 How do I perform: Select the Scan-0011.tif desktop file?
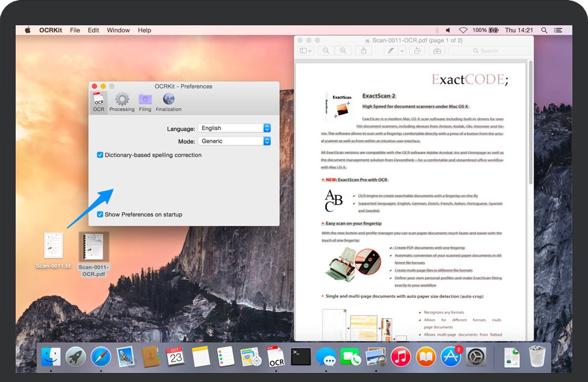tap(53, 246)
